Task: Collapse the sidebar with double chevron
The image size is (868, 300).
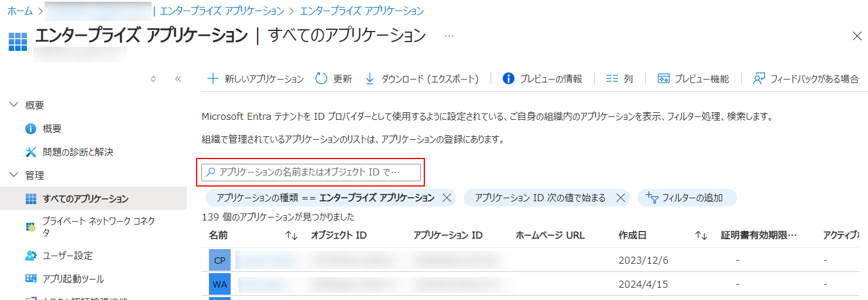Action: (x=178, y=79)
